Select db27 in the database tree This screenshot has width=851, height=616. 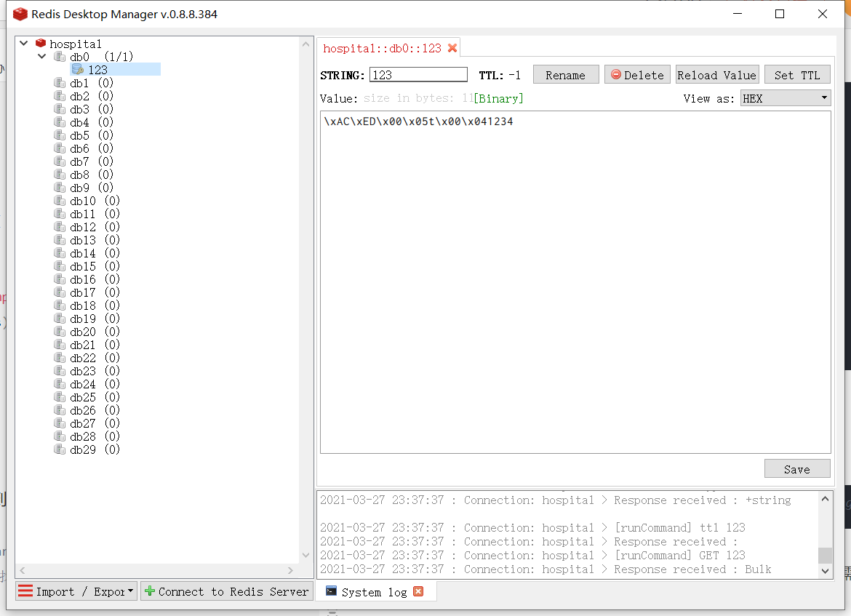pos(95,423)
